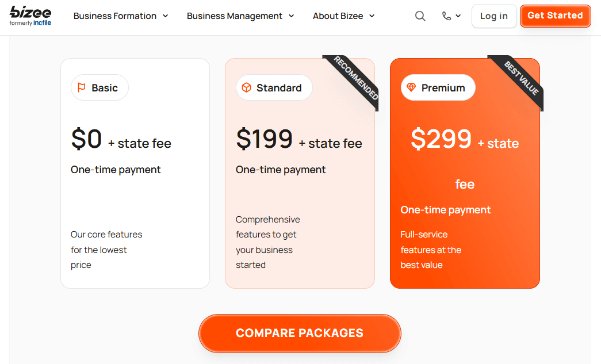Click the Get Started button
This screenshot has height=364, width=601.
[x=554, y=16]
